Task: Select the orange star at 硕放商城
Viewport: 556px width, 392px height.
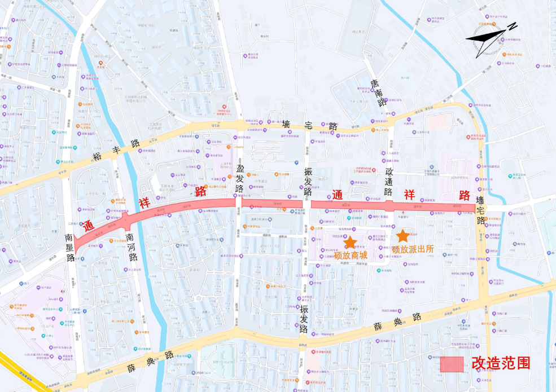Action: pos(350,243)
